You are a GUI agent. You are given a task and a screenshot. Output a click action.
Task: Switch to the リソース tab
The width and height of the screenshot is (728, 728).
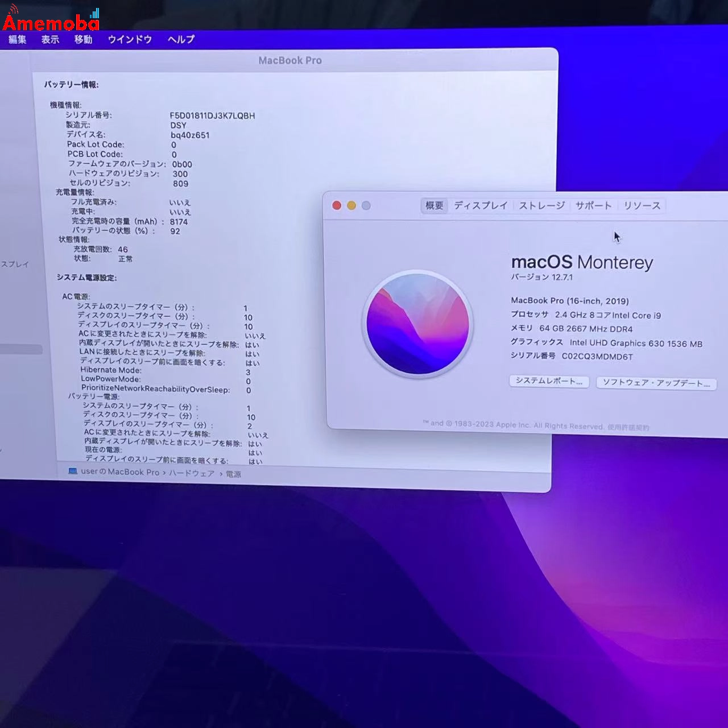point(642,206)
